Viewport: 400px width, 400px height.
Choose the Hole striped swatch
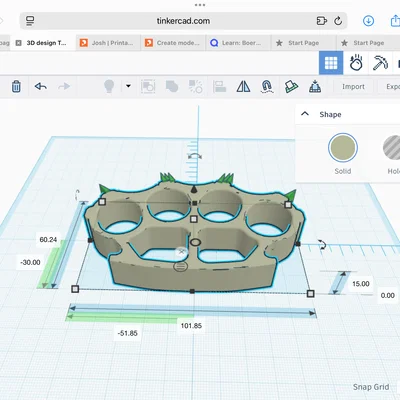[x=392, y=148]
